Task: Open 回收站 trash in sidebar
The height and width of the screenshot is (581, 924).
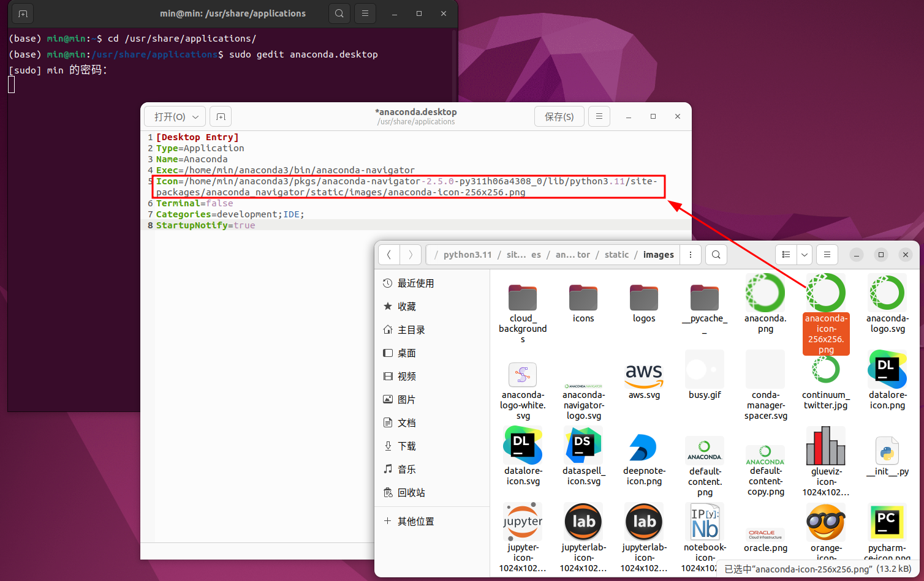Action: (432, 493)
